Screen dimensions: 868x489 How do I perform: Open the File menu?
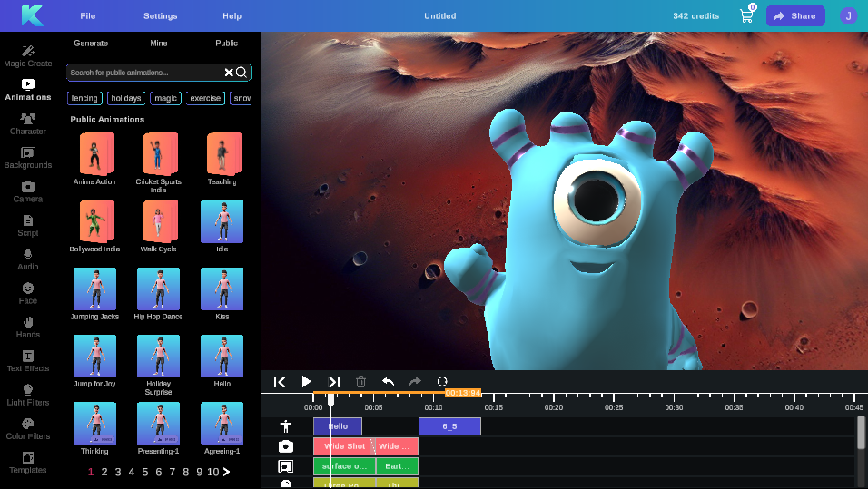(x=87, y=16)
